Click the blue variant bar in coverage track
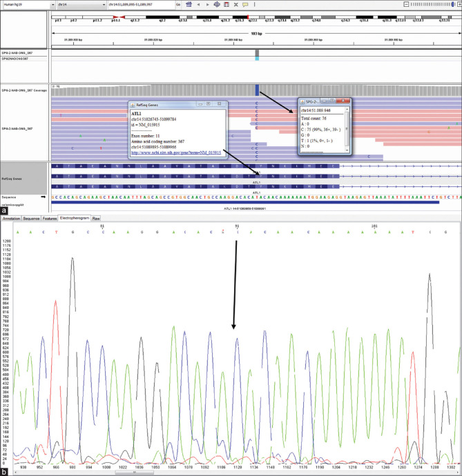462x476 pixels. tap(257, 90)
